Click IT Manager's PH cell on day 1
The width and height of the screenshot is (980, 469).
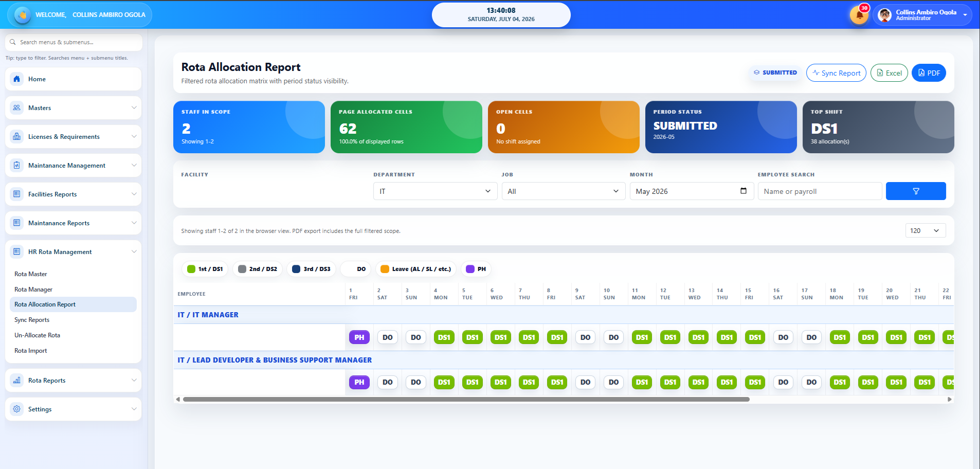(x=359, y=337)
